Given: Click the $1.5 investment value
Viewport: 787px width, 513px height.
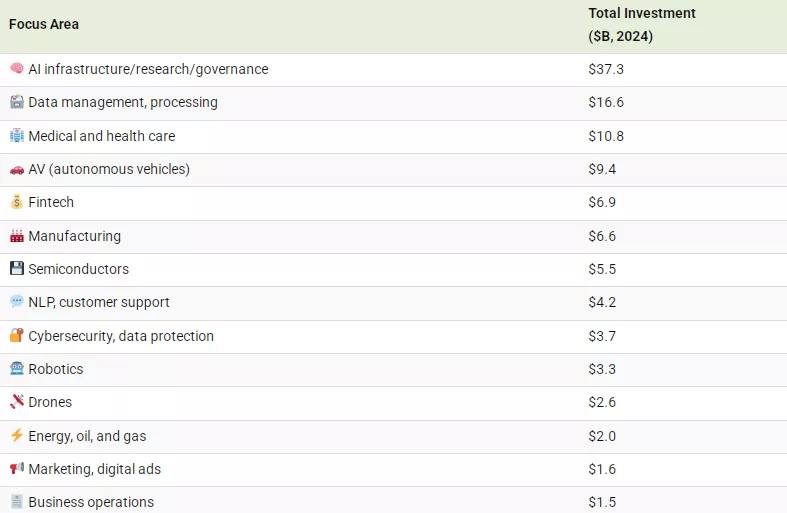Looking at the screenshot, I should coord(602,502).
